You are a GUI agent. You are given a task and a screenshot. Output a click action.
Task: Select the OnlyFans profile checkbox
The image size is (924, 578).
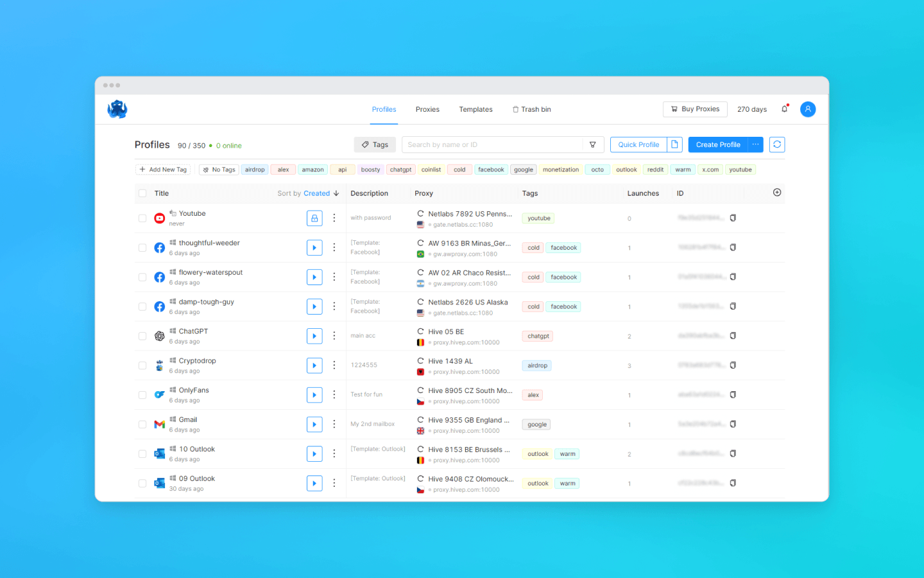tap(142, 395)
